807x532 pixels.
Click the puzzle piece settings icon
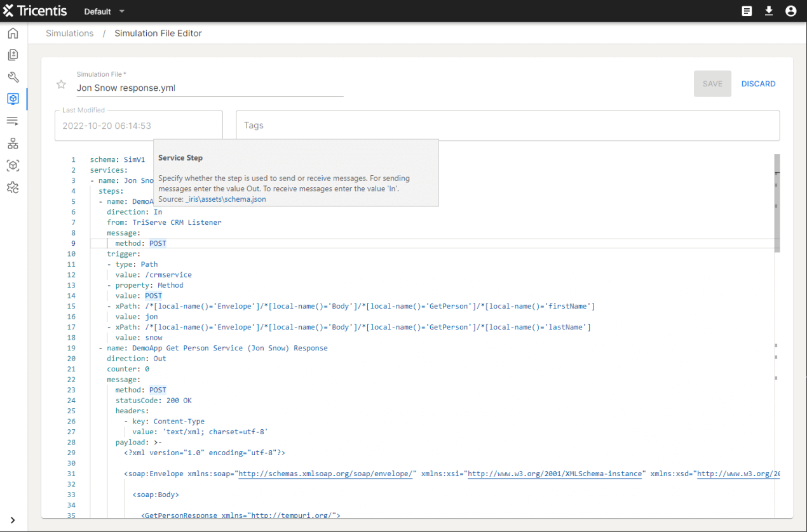point(13,187)
